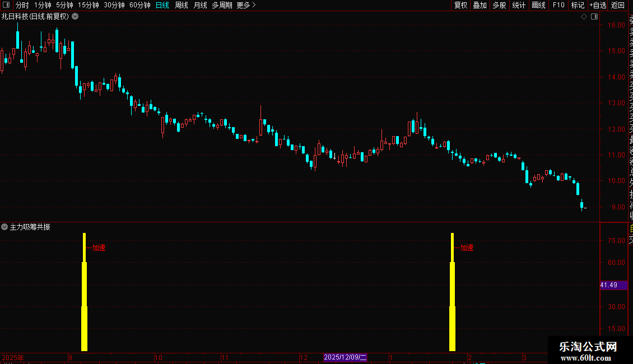633x364 pixels.
Task: Open the 复权 adjustment menu
Action: pyautogui.click(x=460, y=5)
